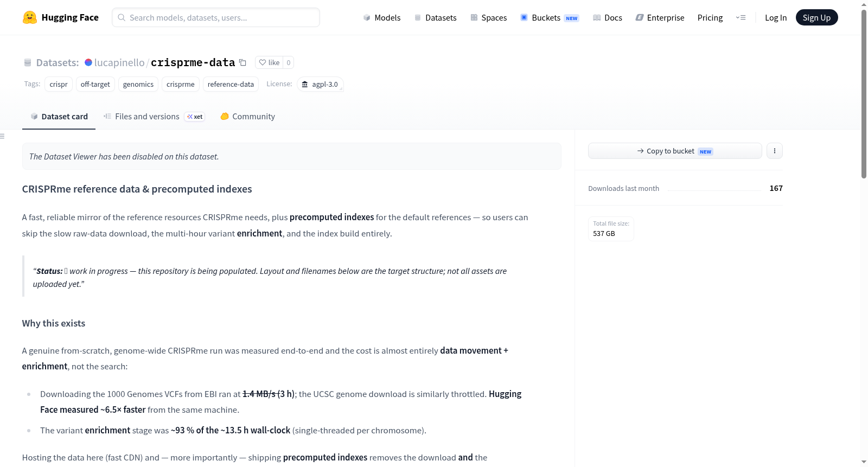868x467 pixels.
Task: Open the more navigation menu icon
Action: (x=741, y=17)
